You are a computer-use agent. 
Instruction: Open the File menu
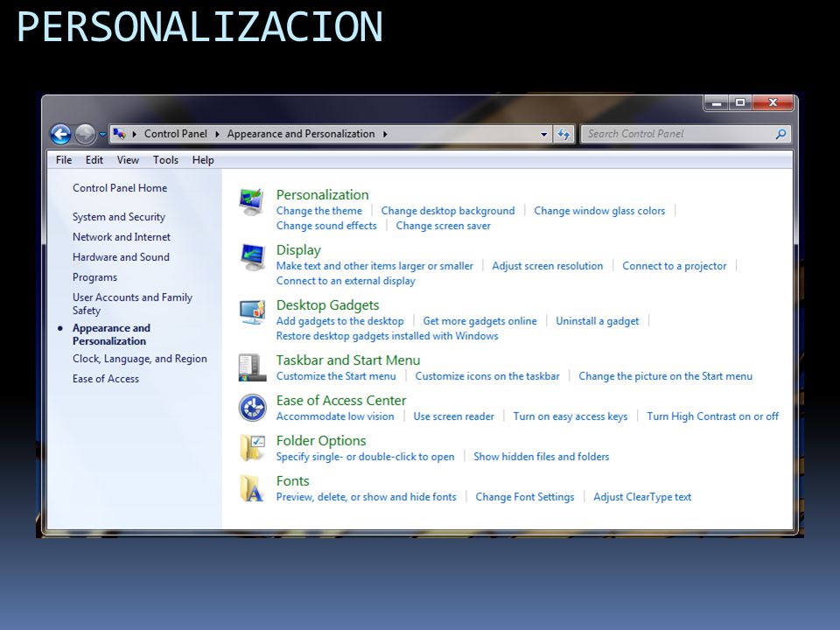pyautogui.click(x=64, y=159)
